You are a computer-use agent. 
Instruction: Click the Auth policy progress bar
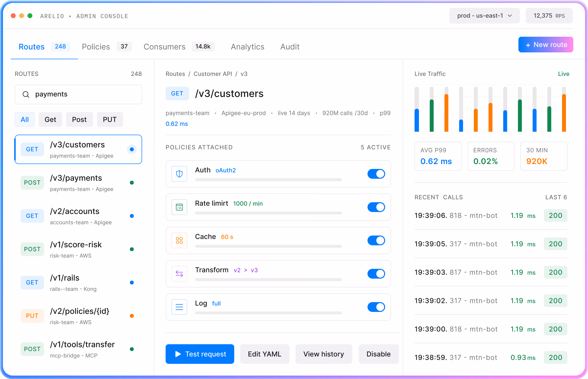pyautogui.click(x=268, y=180)
